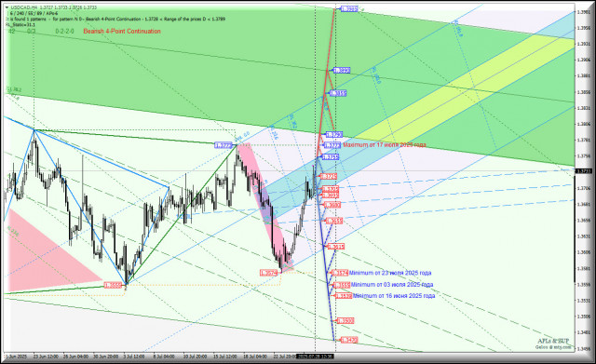The image size is (596, 364).
Task: Click the pattern found description line
Action: [x=115, y=19]
